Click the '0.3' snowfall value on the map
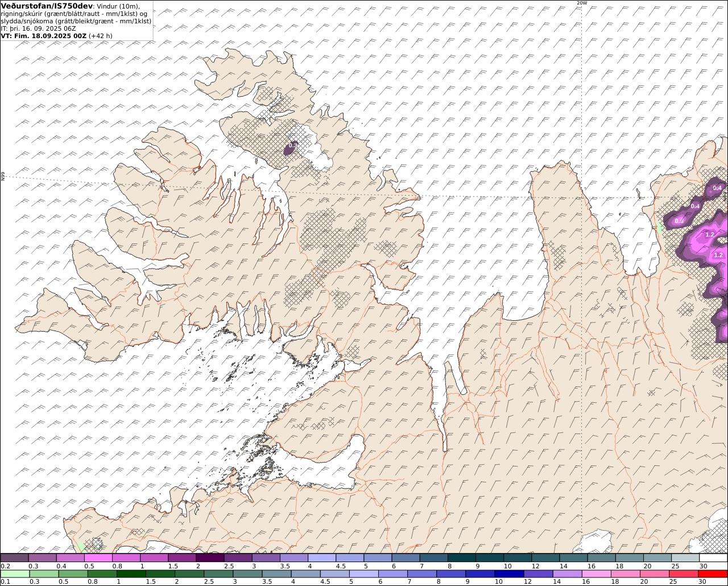 [292, 146]
